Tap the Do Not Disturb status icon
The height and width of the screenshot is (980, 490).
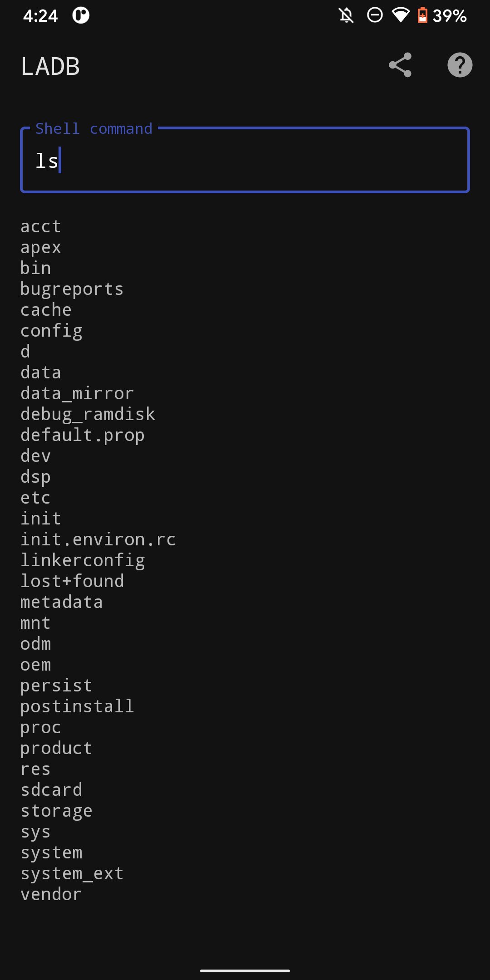click(x=375, y=15)
